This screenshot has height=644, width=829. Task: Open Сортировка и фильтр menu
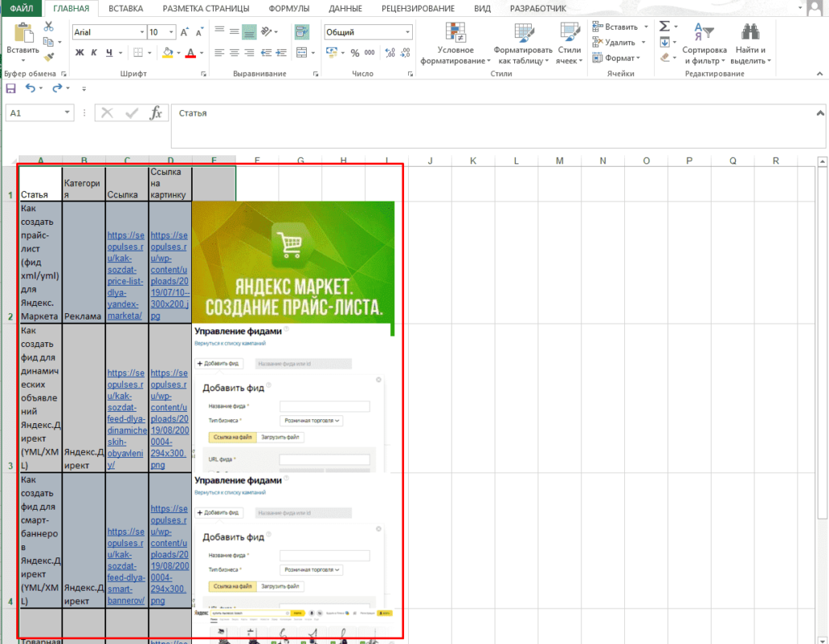[704, 44]
